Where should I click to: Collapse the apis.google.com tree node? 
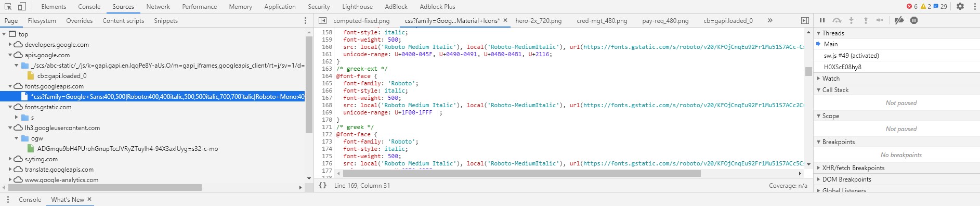(10, 55)
